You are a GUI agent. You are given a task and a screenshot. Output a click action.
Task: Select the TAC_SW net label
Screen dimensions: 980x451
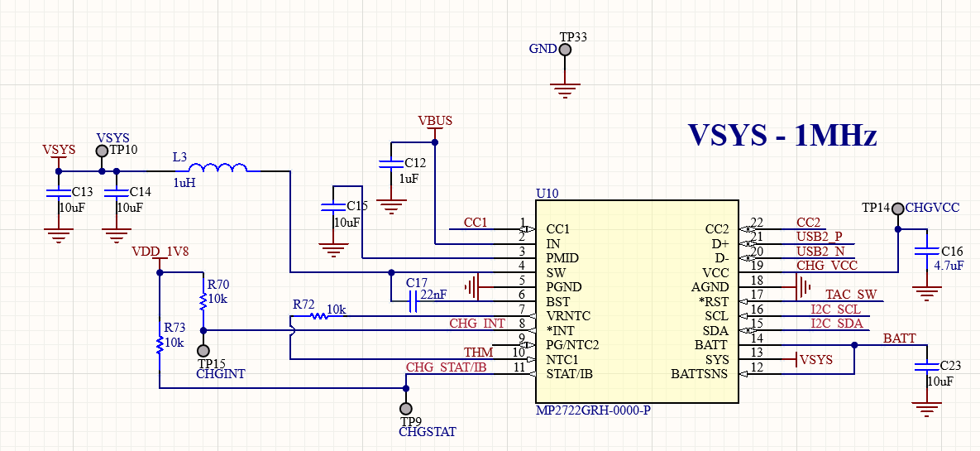(x=851, y=295)
